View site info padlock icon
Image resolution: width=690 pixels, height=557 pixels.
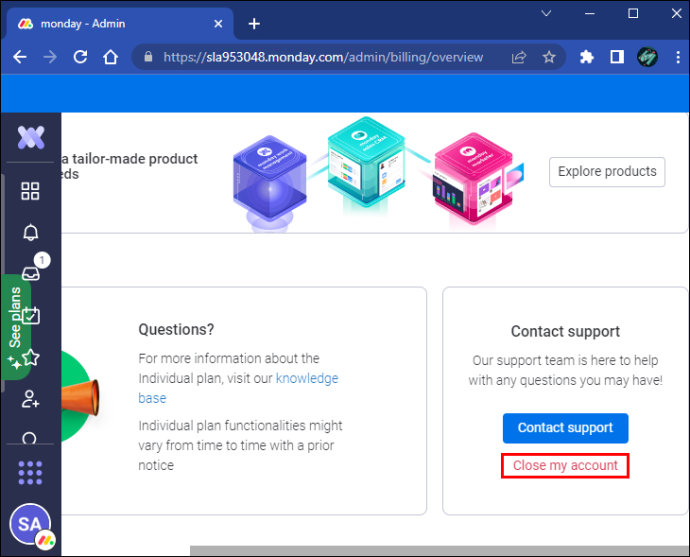coord(148,57)
